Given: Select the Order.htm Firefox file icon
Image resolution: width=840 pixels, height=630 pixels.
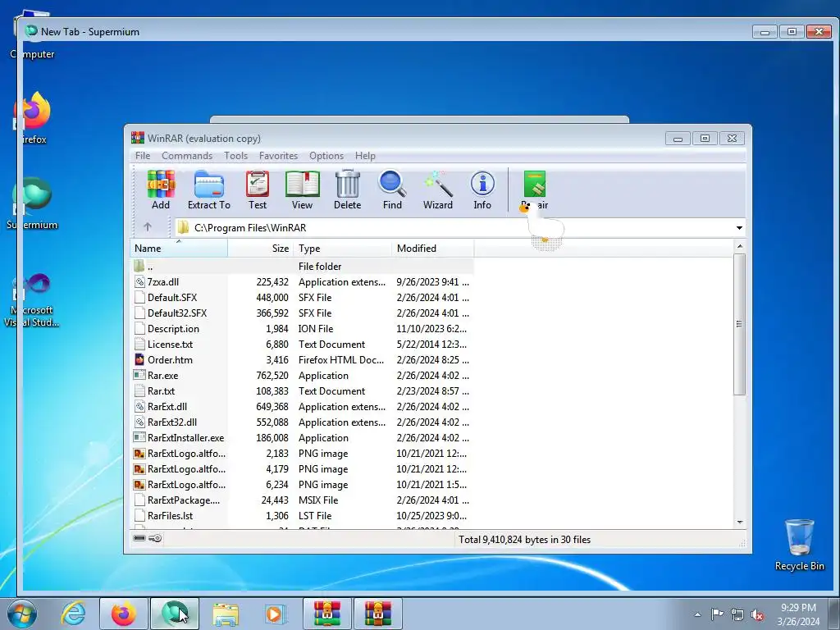Looking at the screenshot, I should click(x=139, y=359).
